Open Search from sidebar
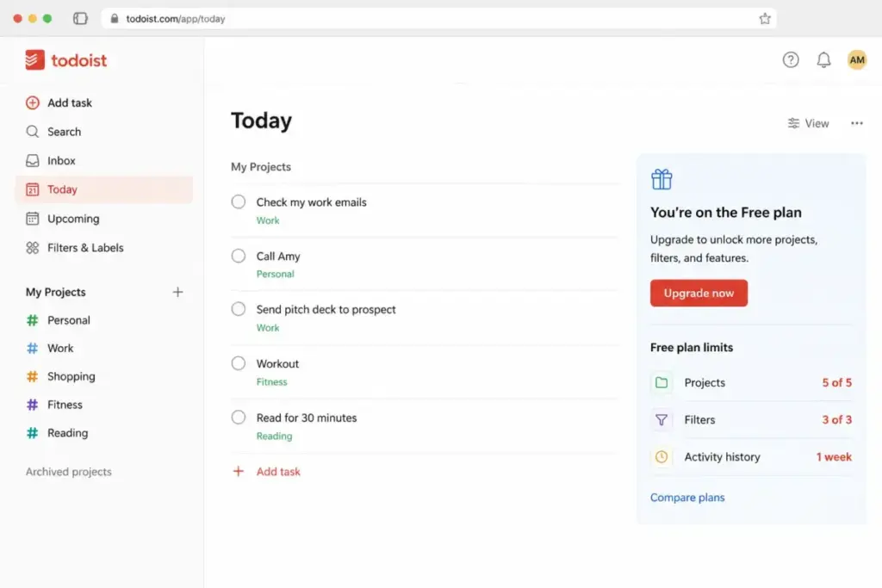The image size is (882, 588). point(104,132)
